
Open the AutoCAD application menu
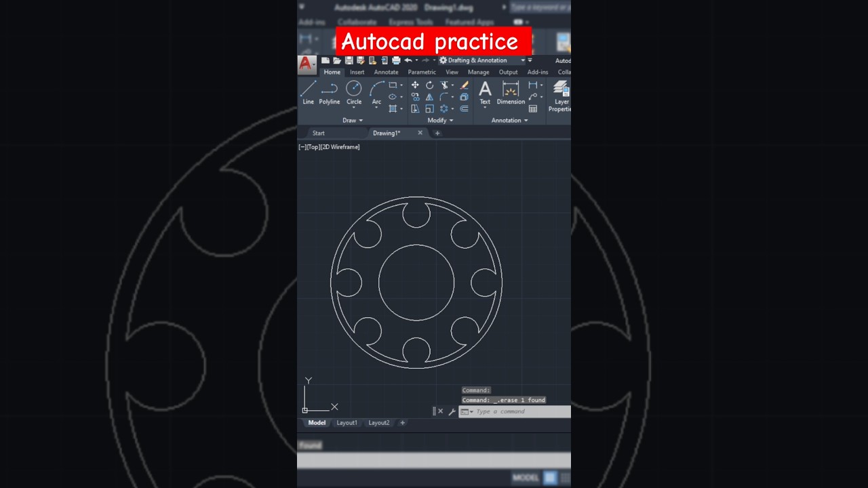coord(306,64)
